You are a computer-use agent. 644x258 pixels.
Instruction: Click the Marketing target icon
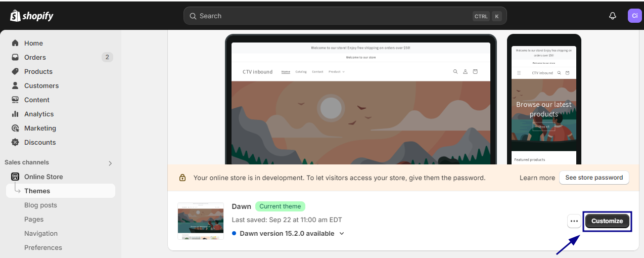(x=15, y=128)
